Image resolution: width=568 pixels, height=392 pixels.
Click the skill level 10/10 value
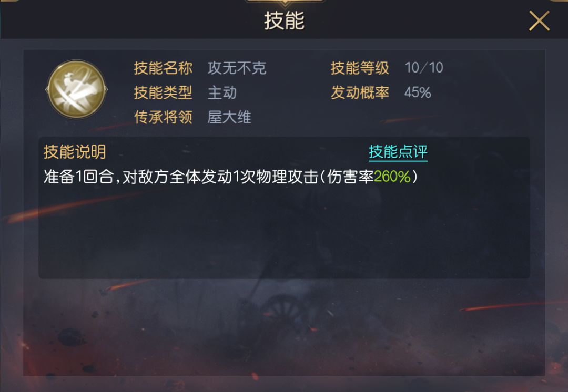pos(424,68)
